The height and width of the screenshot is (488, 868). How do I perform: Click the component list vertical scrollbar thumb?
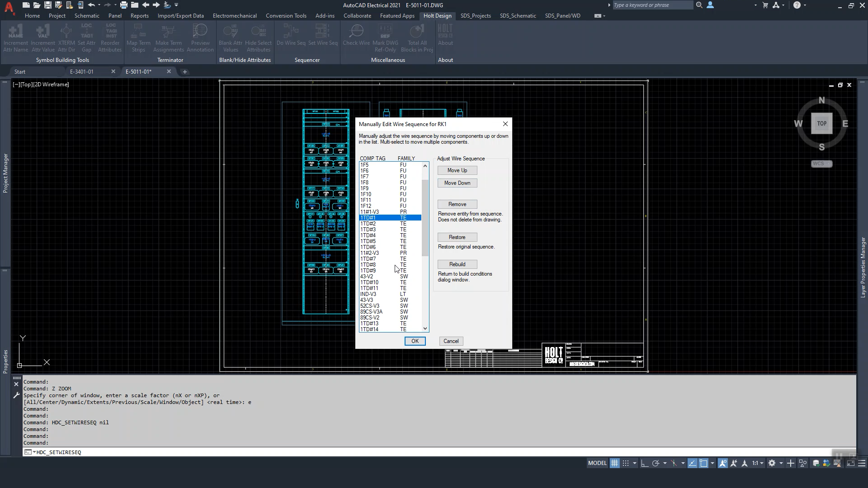pyautogui.click(x=425, y=217)
